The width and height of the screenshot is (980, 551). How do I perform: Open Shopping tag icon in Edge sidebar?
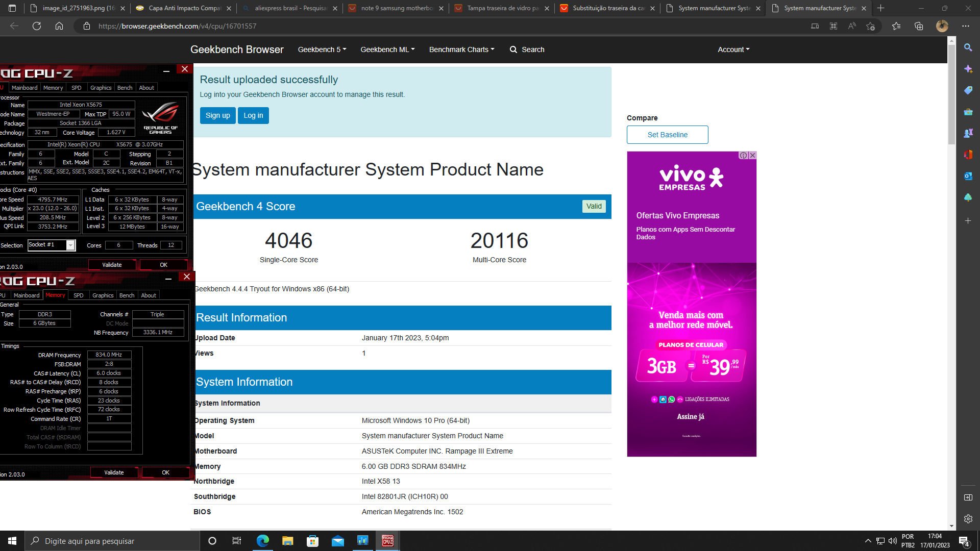click(968, 90)
